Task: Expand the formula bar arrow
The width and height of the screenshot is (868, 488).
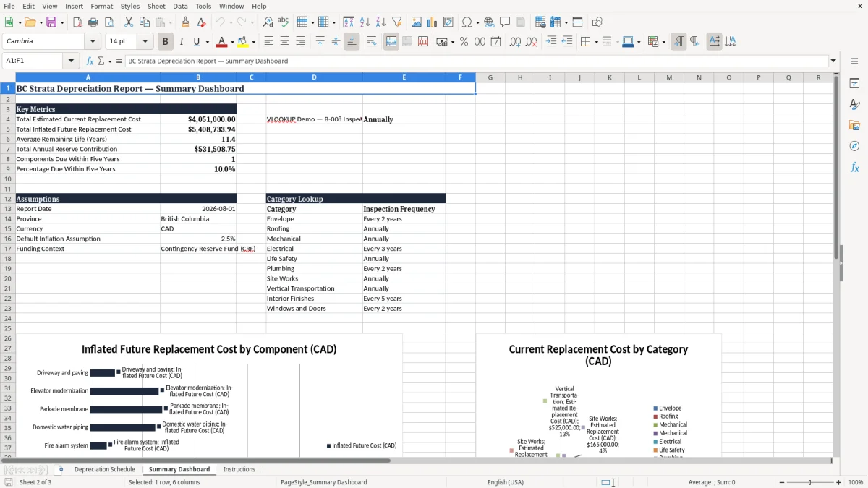Action: tap(833, 61)
